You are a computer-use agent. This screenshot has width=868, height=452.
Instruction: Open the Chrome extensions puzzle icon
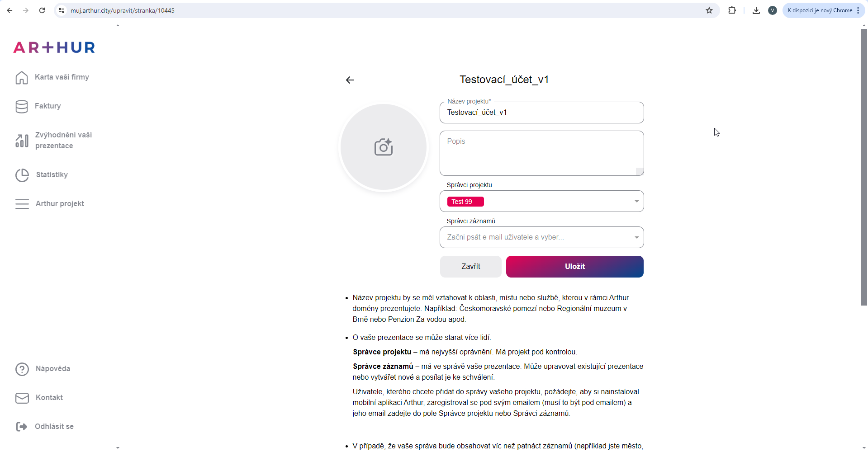pyautogui.click(x=732, y=10)
